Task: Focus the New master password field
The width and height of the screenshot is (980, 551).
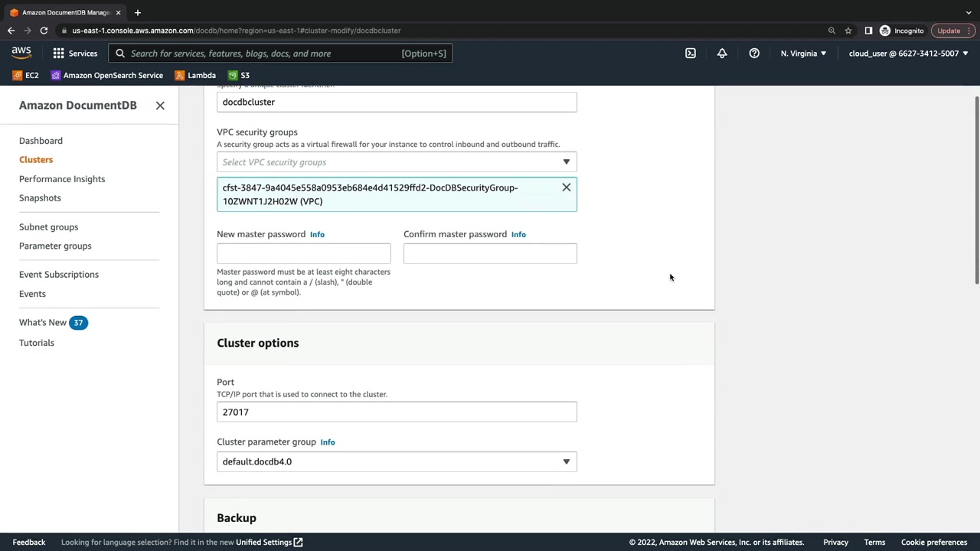Action: pyautogui.click(x=304, y=253)
